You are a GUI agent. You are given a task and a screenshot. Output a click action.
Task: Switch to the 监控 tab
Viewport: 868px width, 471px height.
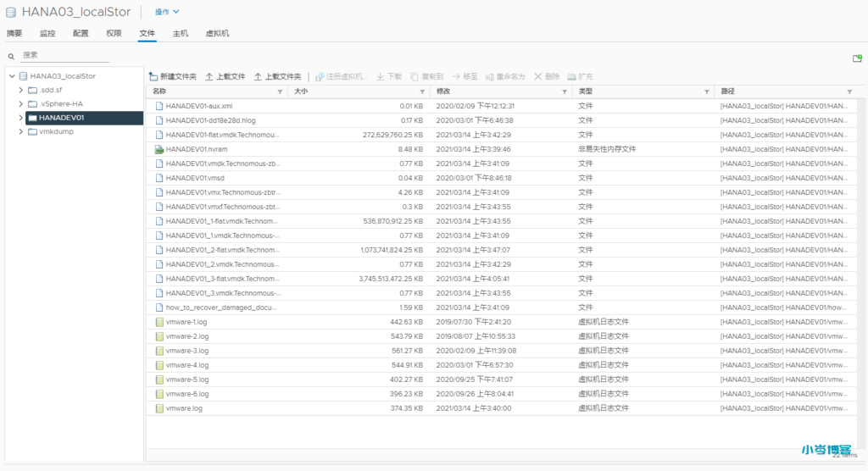47,33
